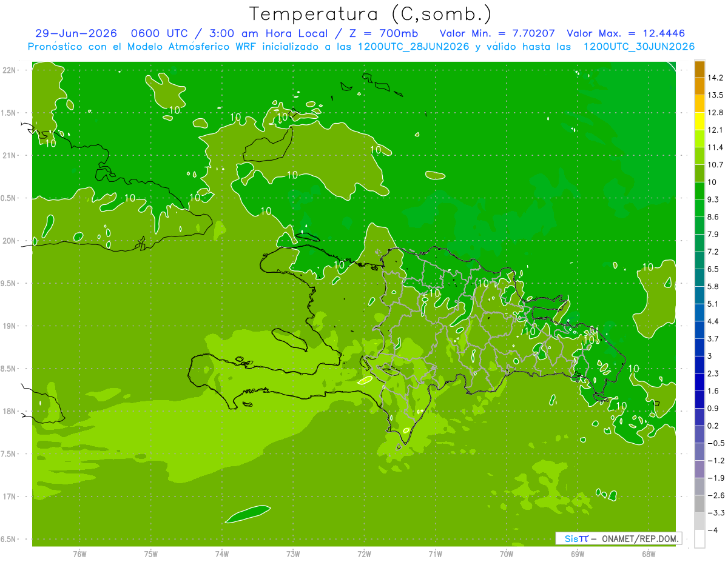Pick the gray swatch between -3.3 and -2.6

(x=699, y=504)
